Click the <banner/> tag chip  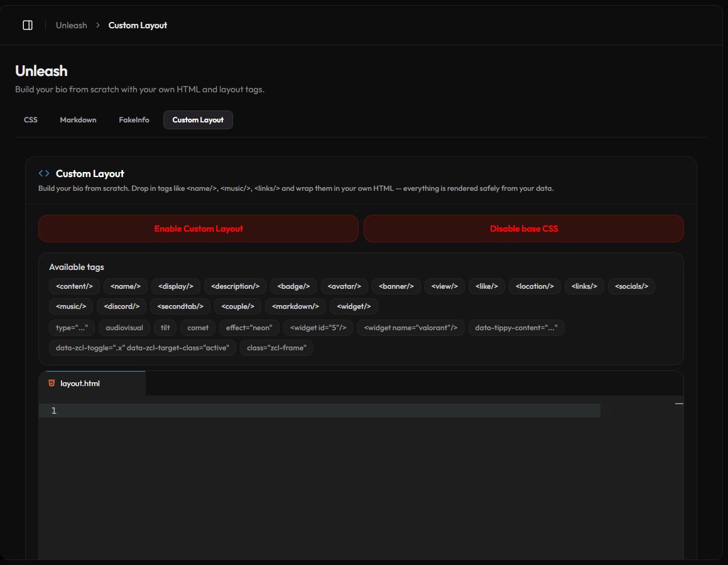396,286
